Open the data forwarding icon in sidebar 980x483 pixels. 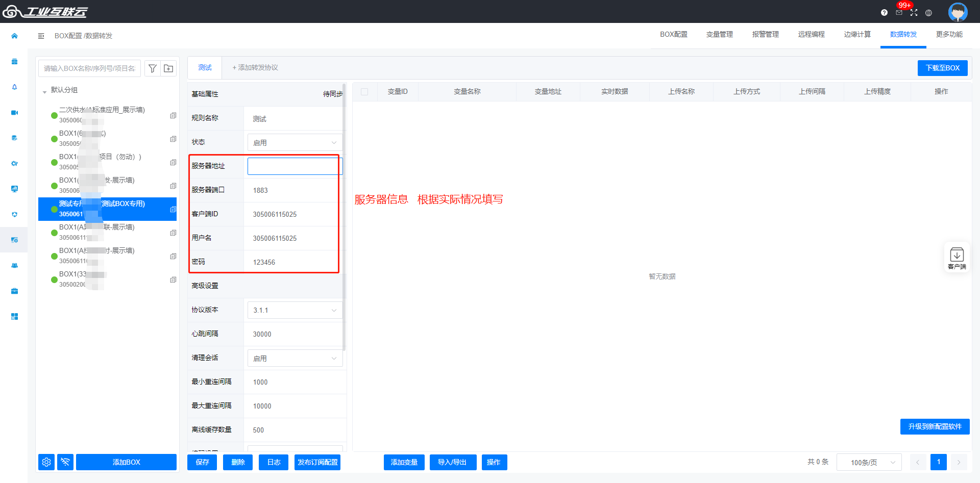[x=14, y=240]
